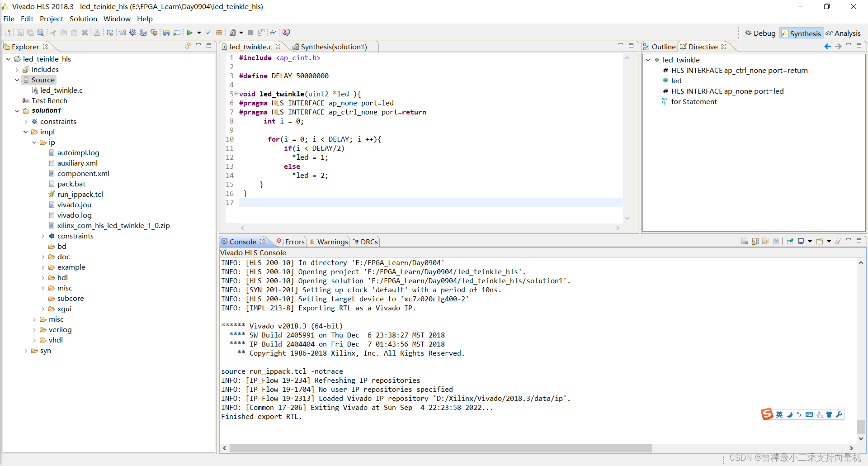
Task: Click the red sigma help bubble icon
Action: tap(286, 33)
